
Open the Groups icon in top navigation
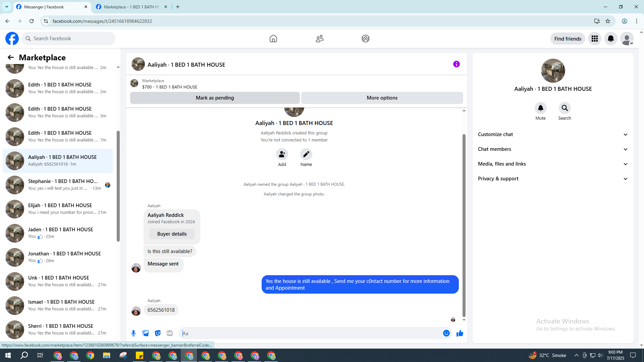pos(366,39)
